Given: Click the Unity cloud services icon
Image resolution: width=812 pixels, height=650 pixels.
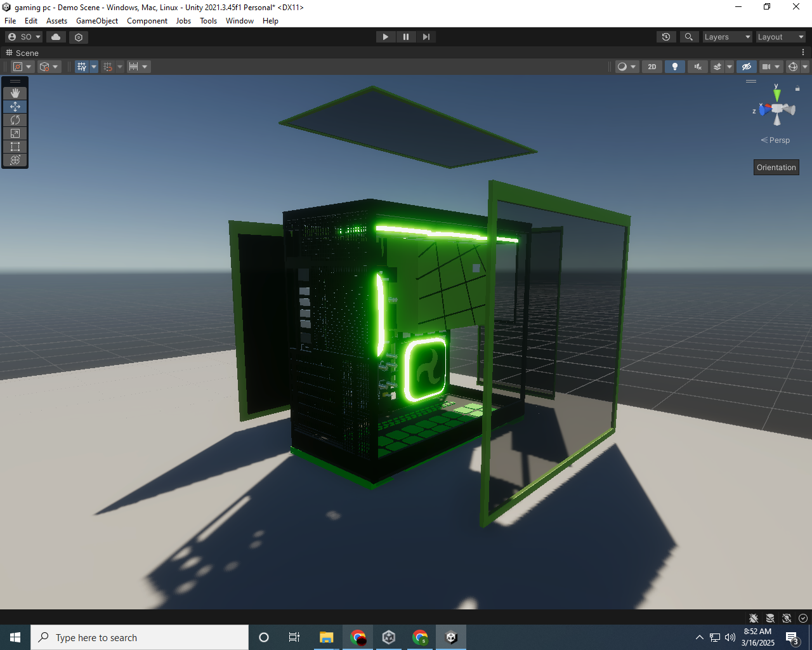Looking at the screenshot, I should pos(56,37).
